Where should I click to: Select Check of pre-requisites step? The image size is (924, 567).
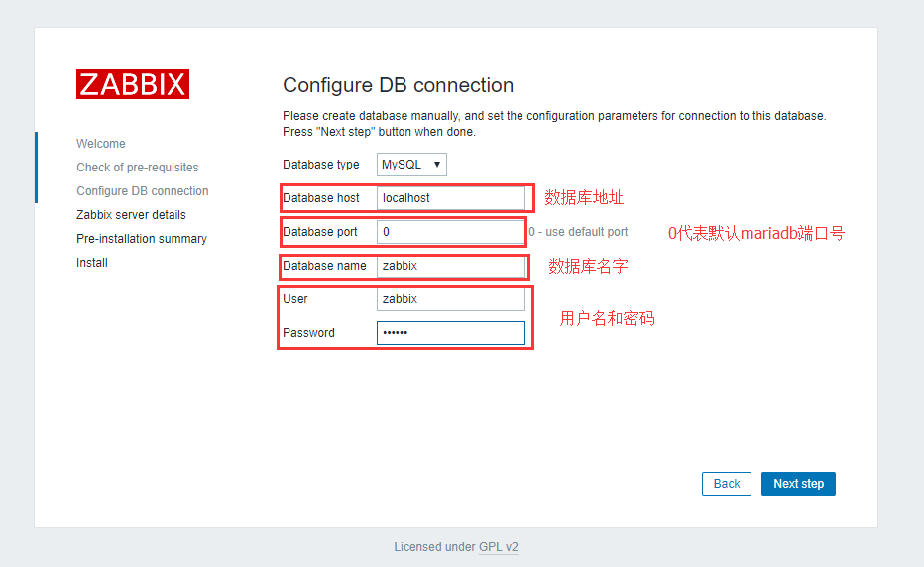coord(137,167)
